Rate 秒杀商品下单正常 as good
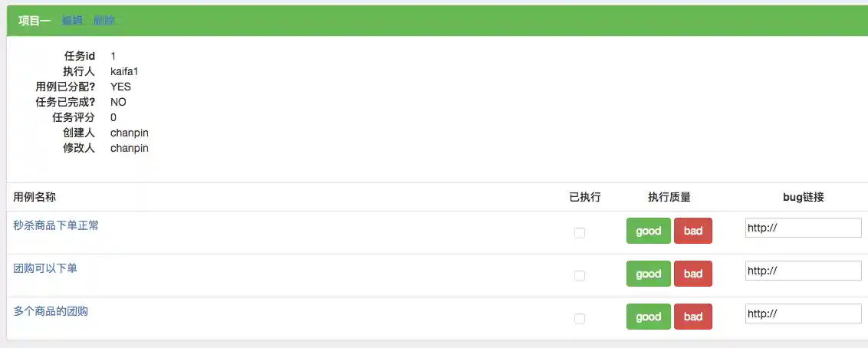 (x=648, y=231)
